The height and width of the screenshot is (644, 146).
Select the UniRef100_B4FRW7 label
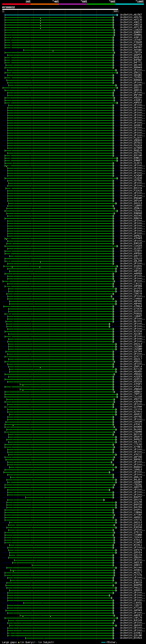click(131, 60)
